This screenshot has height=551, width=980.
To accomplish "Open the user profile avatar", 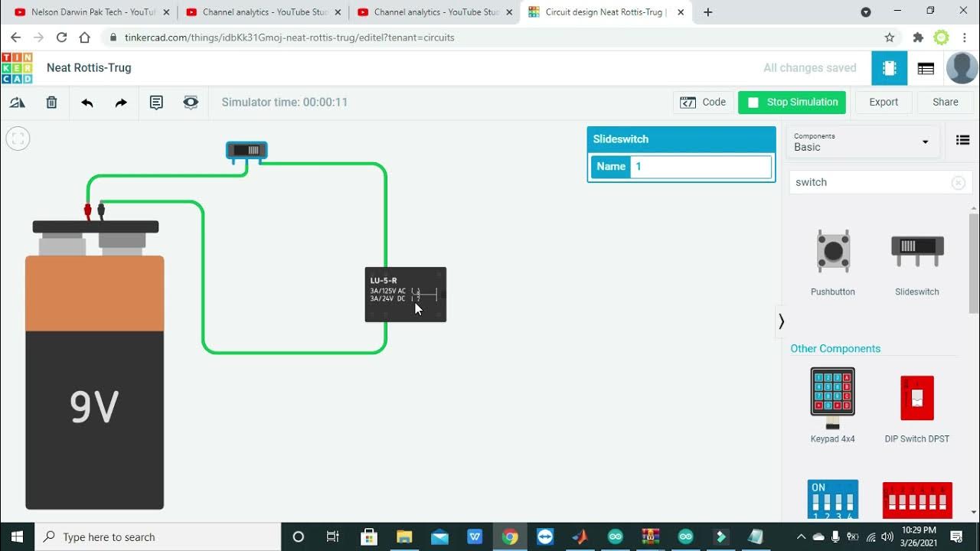I will [962, 68].
